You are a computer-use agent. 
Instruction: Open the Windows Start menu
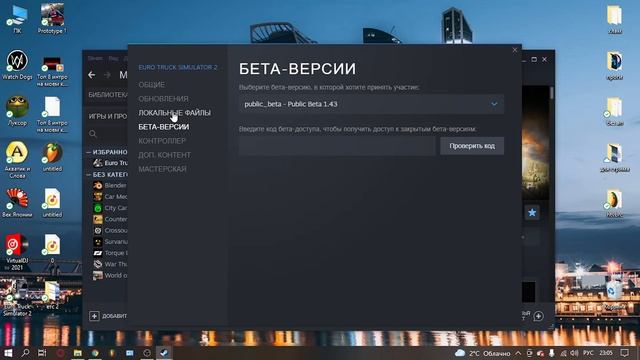(x=8, y=353)
